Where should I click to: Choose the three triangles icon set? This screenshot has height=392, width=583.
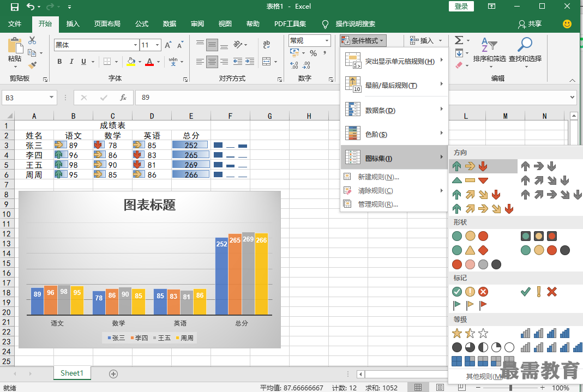pos(470,180)
